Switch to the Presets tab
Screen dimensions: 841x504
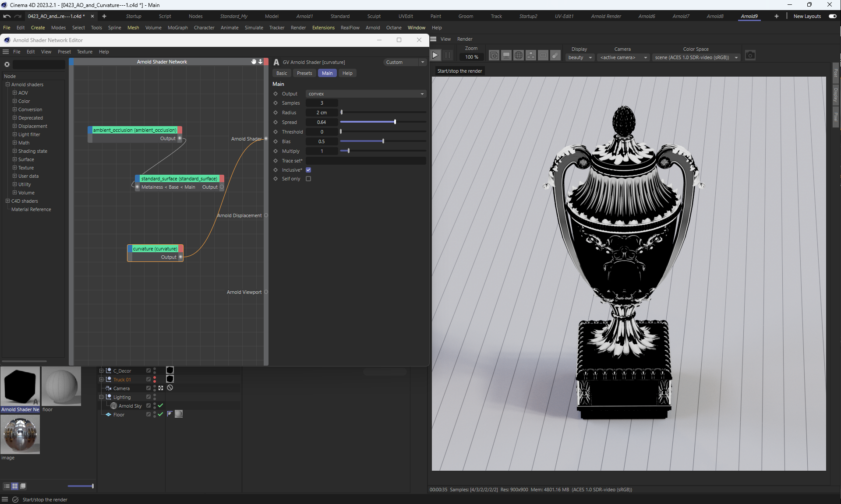(x=304, y=73)
